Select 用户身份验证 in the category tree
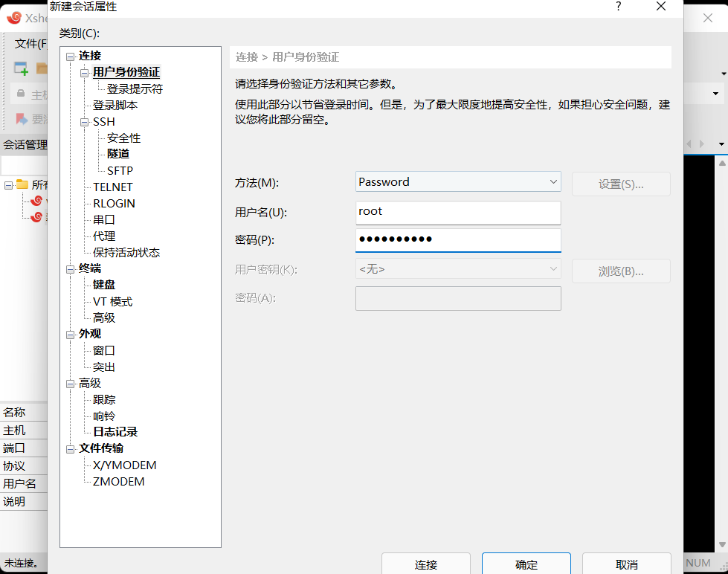Viewport: 728px width, 574px height. click(126, 72)
